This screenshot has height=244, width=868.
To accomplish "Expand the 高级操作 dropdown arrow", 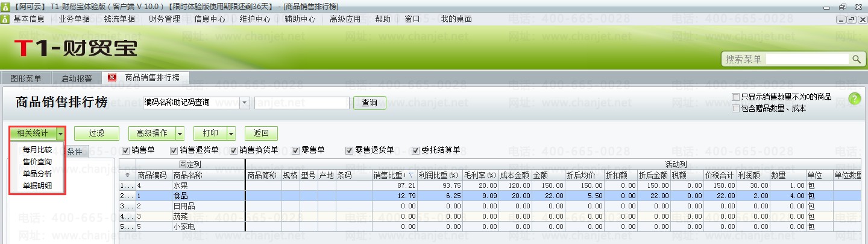I will [x=180, y=133].
